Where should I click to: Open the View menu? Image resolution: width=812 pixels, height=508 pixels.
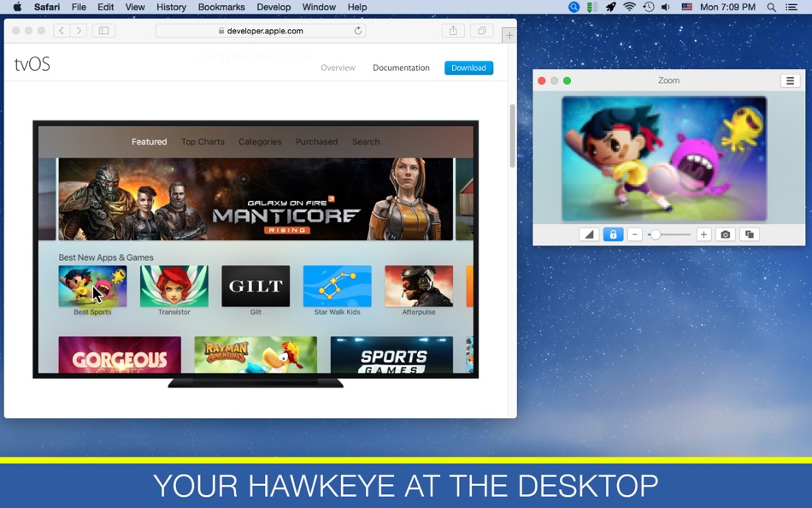(x=135, y=7)
